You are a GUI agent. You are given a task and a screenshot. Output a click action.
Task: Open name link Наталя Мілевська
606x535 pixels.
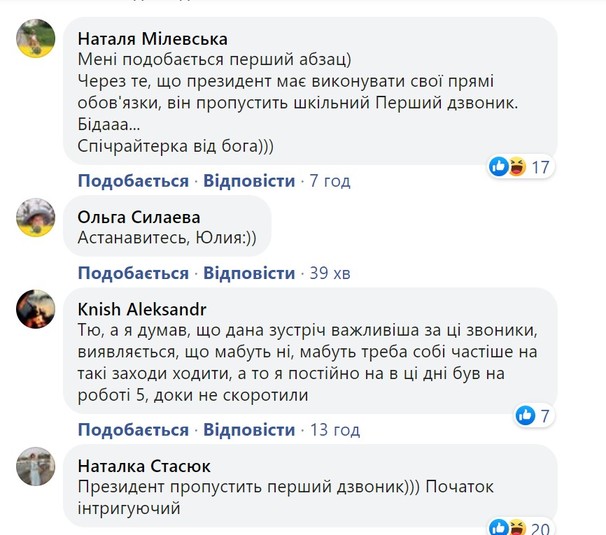(x=152, y=39)
